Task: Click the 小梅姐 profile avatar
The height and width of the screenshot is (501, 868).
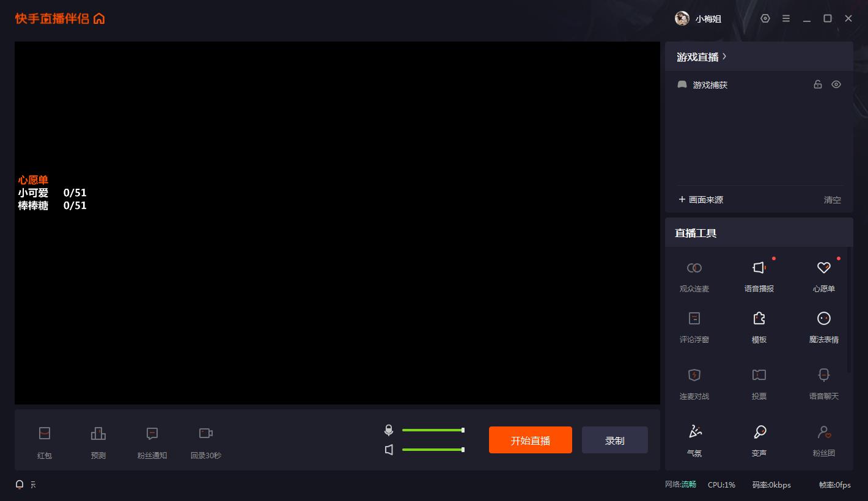Action: [x=682, y=18]
